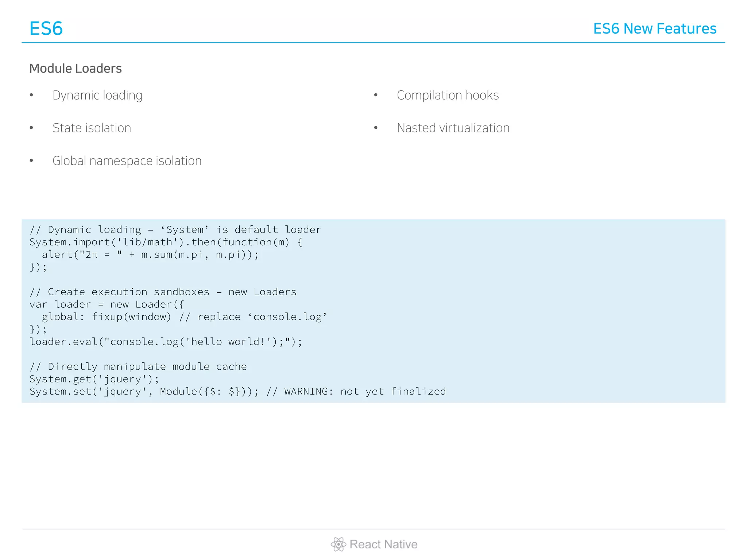Click the 'var loader = new Loader({' line
This screenshot has height=560, width=747.
(x=107, y=304)
